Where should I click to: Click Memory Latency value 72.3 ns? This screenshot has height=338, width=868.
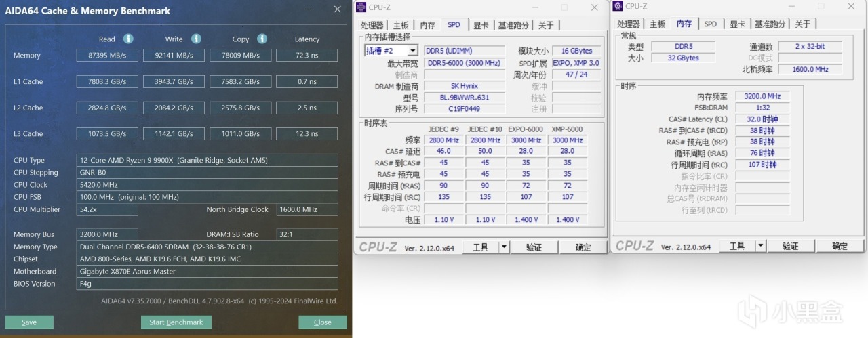pyautogui.click(x=307, y=56)
